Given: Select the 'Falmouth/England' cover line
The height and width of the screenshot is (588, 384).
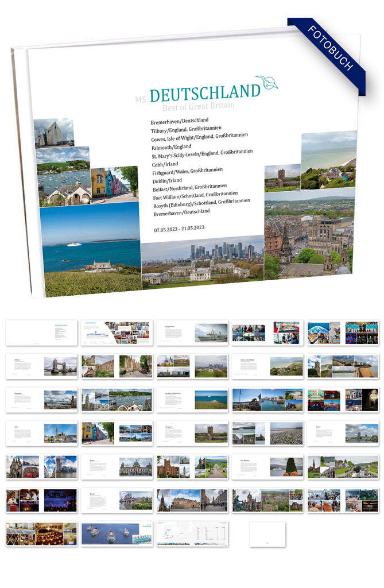Looking at the screenshot, I should 172,147.
